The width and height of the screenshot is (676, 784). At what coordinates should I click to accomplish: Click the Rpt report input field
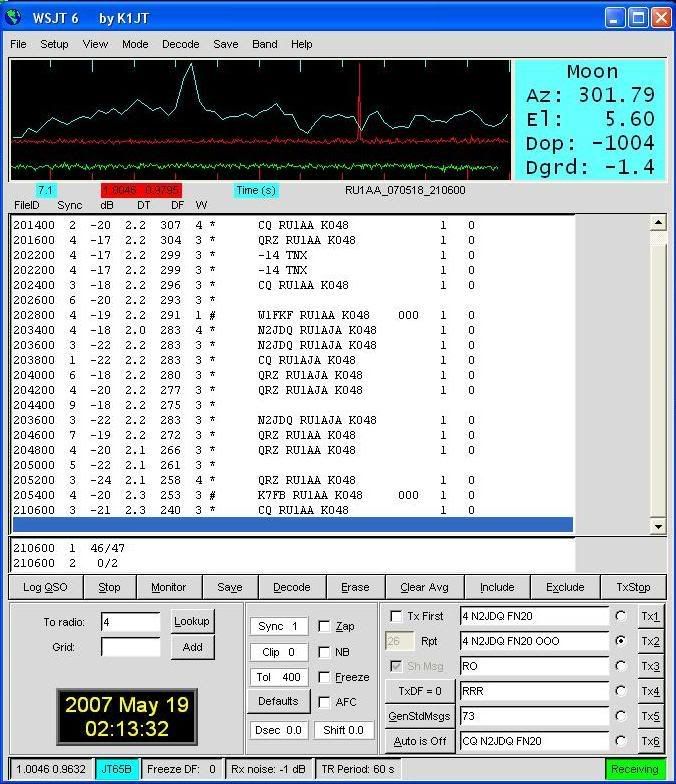[x=400, y=641]
